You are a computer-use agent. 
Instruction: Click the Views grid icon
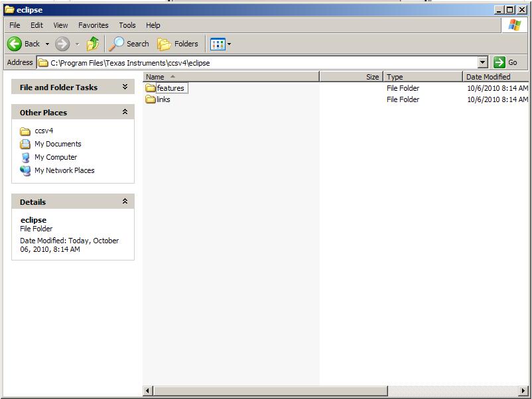click(x=218, y=44)
